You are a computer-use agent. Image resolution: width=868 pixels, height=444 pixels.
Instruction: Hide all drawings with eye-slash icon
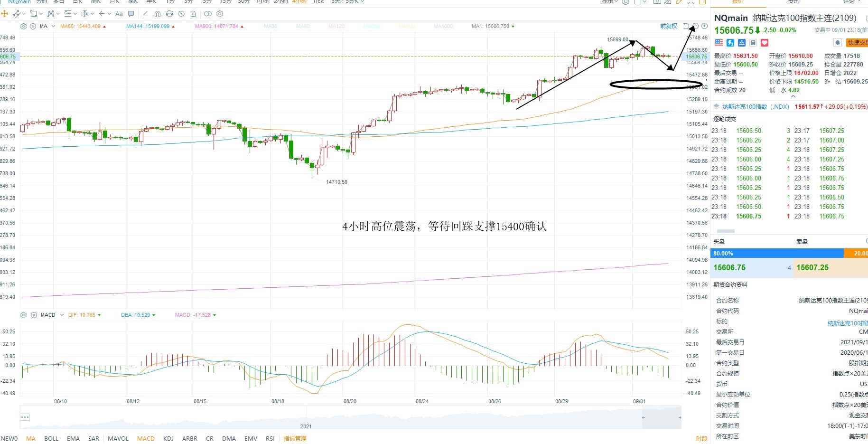[x=181, y=14]
